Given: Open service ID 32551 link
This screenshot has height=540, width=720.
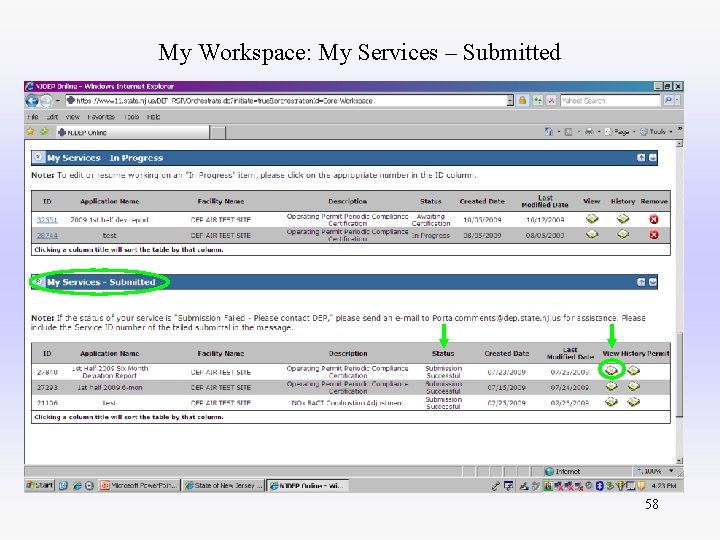Looking at the screenshot, I should [47, 220].
